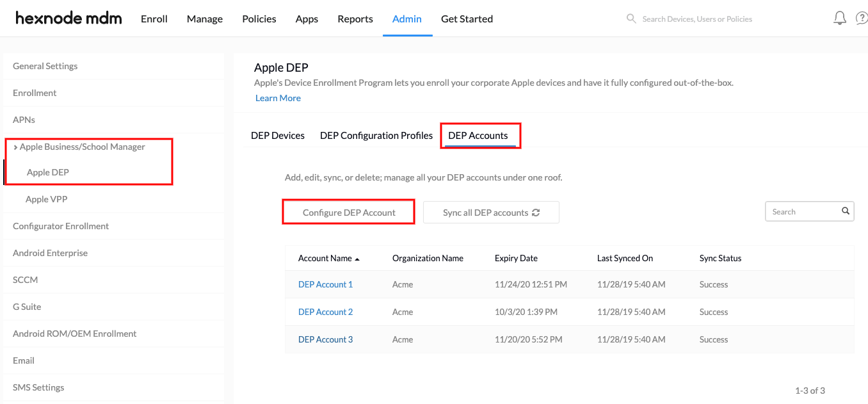Viewport: 868px width, 404px height.
Task: Open the Reports menu
Action: pos(355,19)
